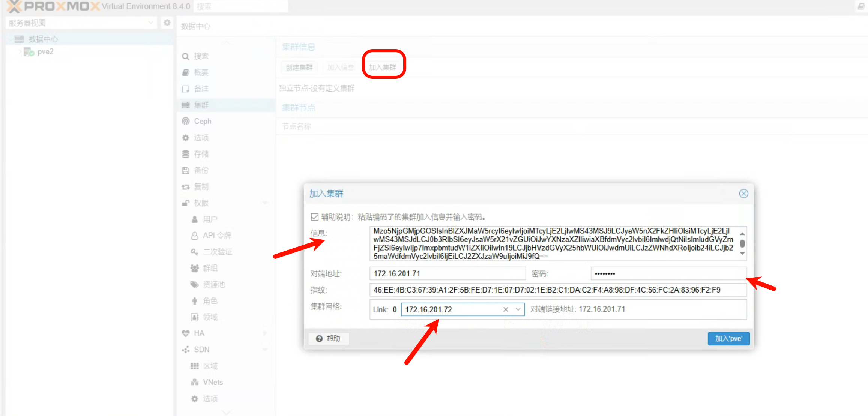Open the Storage menu item
The height and width of the screenshot is (416, 868).
pyautogui.click(x=201, y=154)
